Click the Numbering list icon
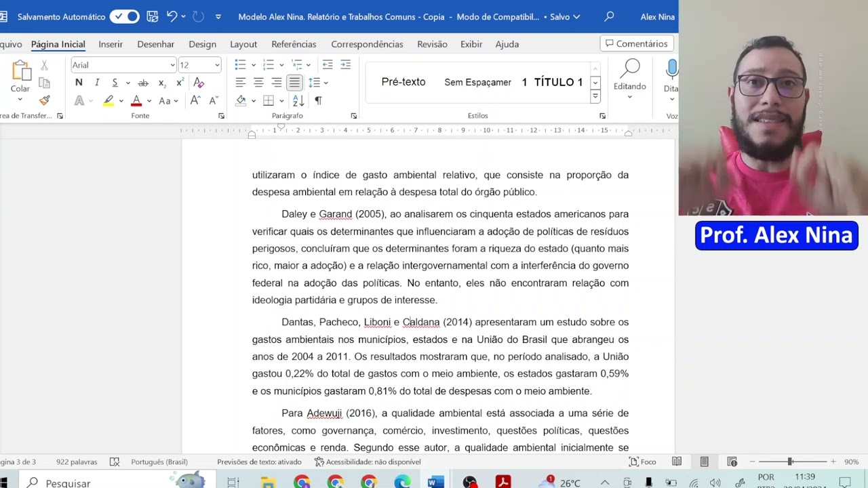 coord(269,65)
